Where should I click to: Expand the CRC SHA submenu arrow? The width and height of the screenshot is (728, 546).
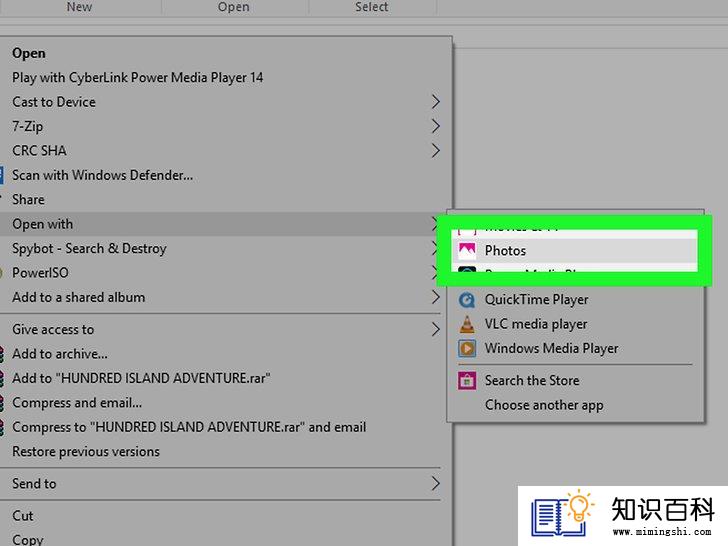[x=436, y=150]
